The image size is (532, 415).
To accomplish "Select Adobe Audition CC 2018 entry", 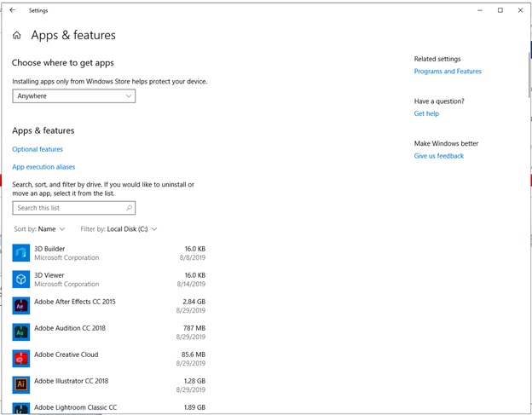I will coord(70,328).
